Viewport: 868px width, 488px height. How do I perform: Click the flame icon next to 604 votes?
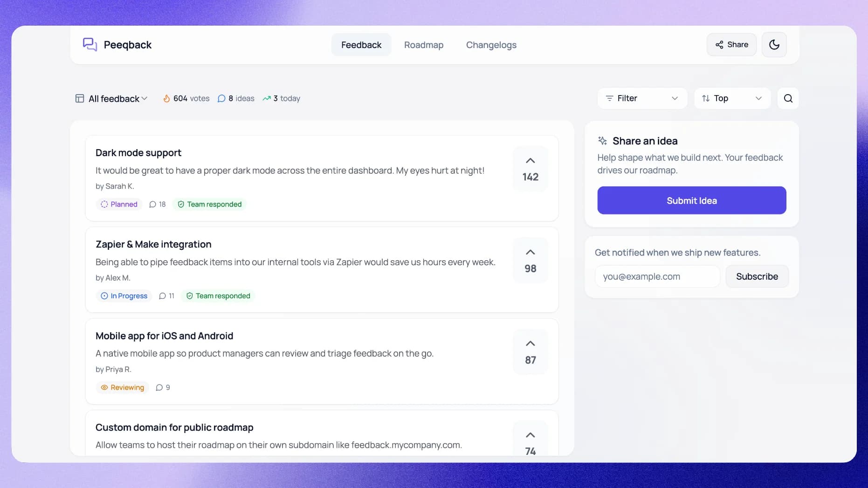point(167,98)
